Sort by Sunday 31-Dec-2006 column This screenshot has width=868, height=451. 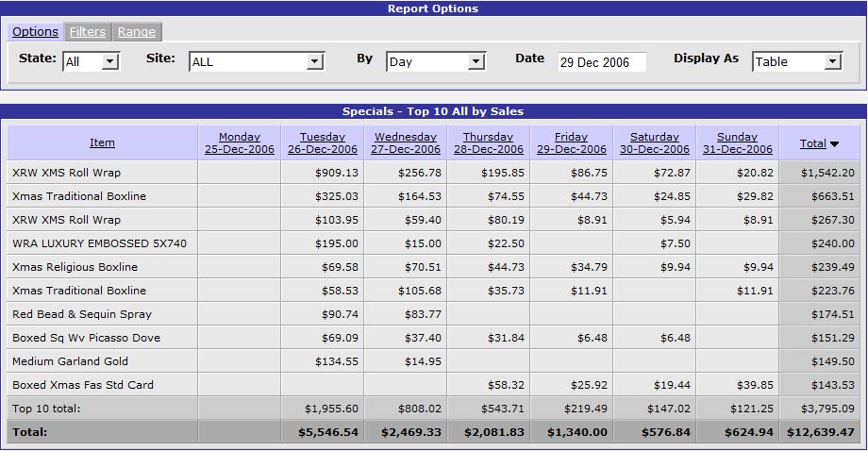738,142
